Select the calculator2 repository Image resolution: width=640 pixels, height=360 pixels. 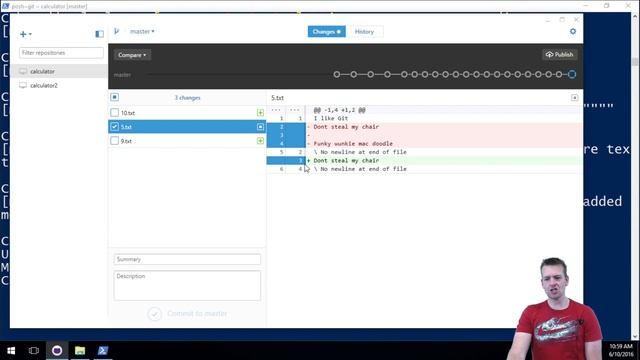click(59, 85)
